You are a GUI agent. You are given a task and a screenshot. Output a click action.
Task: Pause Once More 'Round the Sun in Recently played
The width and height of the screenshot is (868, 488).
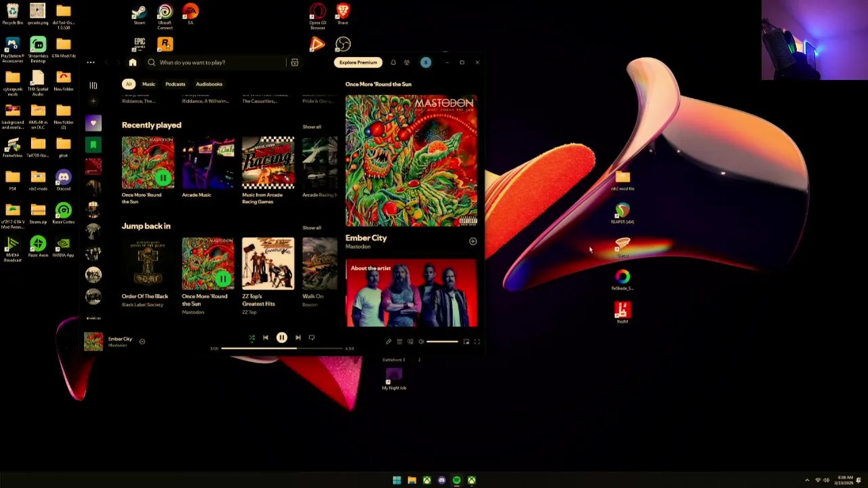pyautogui.click(x=163, y=178)
